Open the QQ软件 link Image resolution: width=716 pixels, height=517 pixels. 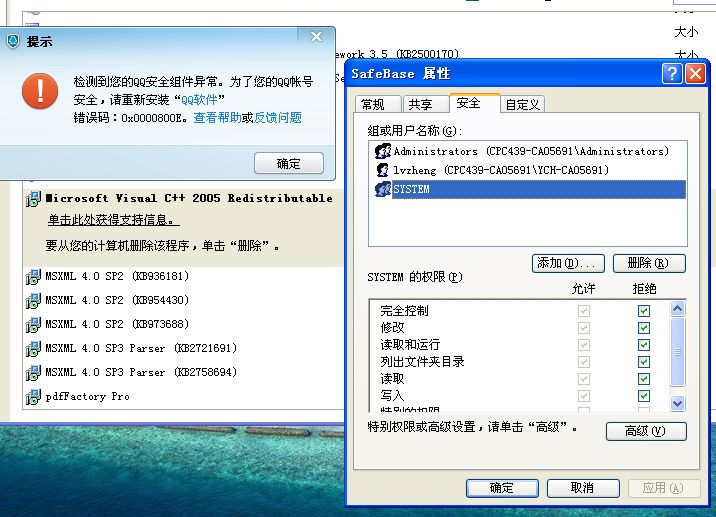[199, 100]
